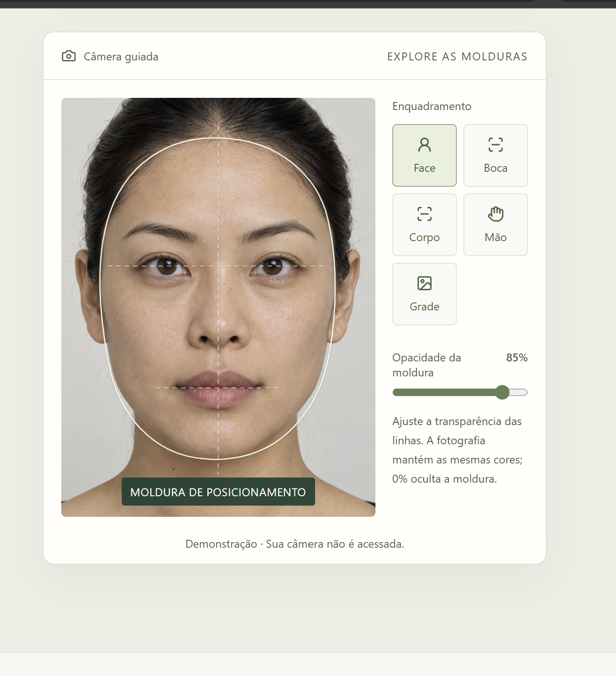Click the camera icon beside Câmera guiada
Screen dimensions: 616x676
tap(69, 56)
